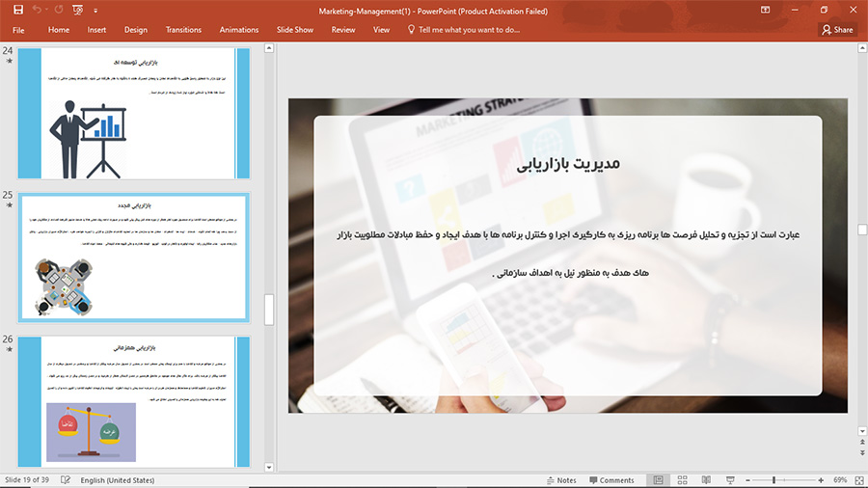
Task: Click English (United States) language button
Action: (x=117, y=479)
